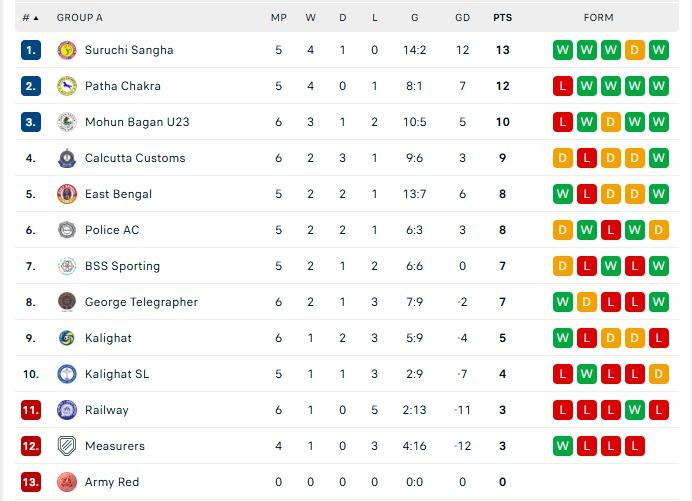Click Suruchi Sangha's orange D form badge
The width and height of the screenshot is (692, 501).
635,50
